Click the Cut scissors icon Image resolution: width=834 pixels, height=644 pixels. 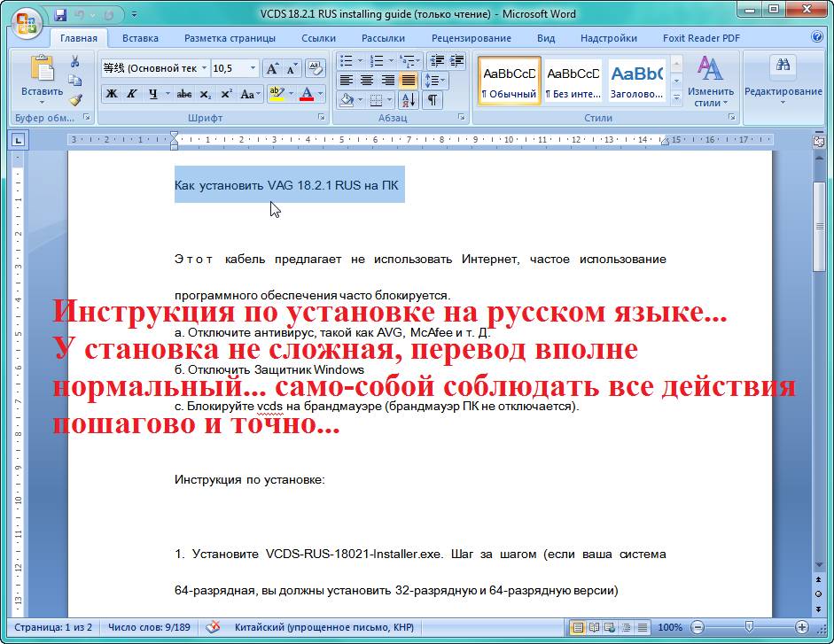click(75, 61)
